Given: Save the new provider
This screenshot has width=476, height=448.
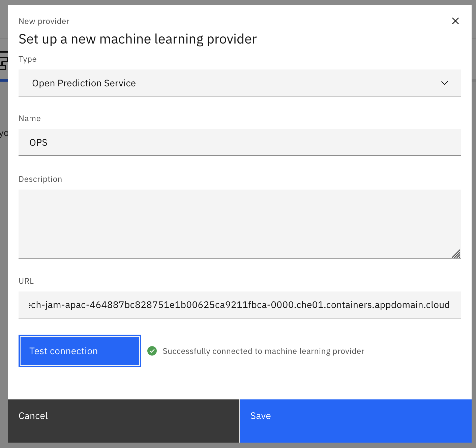Looking at the screenshot, I should (x=355, y=421).
